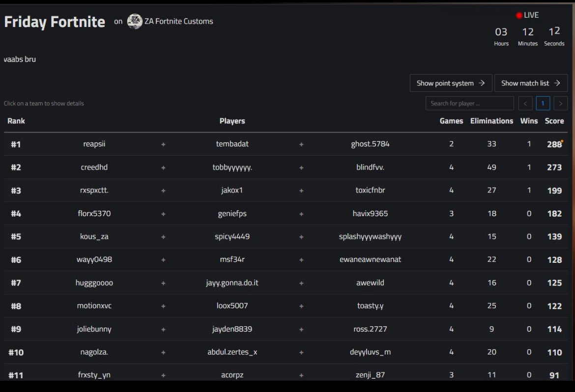This screenshot has height=392, width=575.
Task: Select player geniefps
Action: click(232, 214)
